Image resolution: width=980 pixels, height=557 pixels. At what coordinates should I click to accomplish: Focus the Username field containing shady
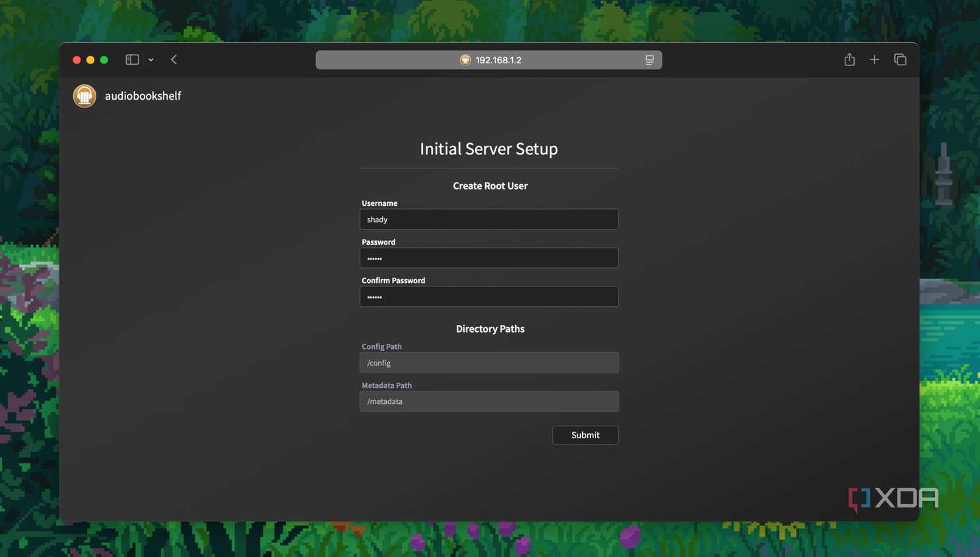tap(489, 219)
